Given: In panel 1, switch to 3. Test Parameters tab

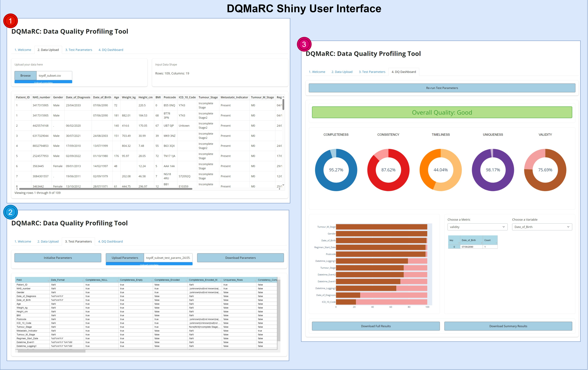Looking at the screenshot, I should pyautogui.click(x=79, y=50).
